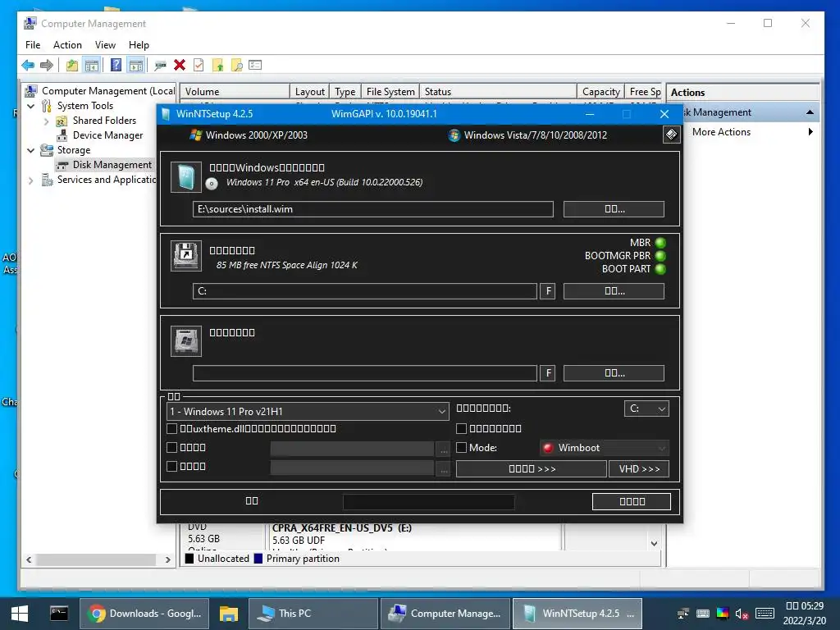Click the E:\sources\install.wim path field
Image resolution: width=840 pixels, height=630 pixels.
pos(373,209)
